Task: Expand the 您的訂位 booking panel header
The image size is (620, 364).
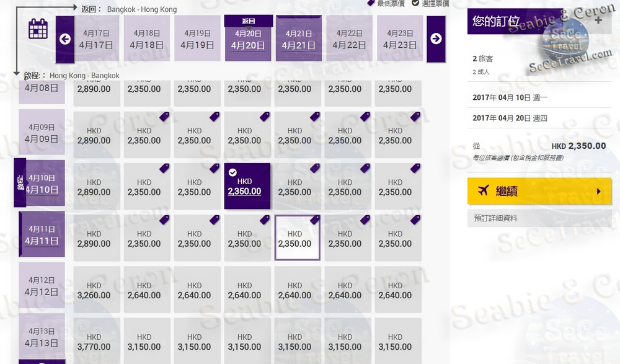Action: click(539, 21)
